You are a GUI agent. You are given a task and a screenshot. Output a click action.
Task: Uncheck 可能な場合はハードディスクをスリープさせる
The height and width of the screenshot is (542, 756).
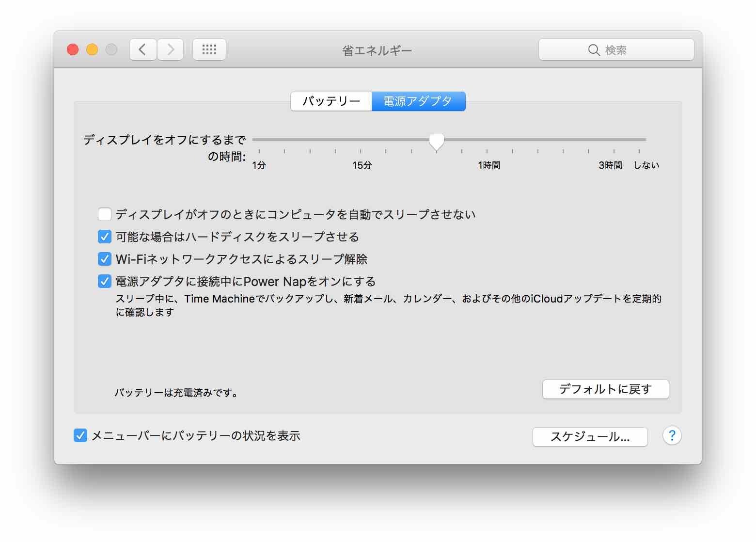point(105,237)
